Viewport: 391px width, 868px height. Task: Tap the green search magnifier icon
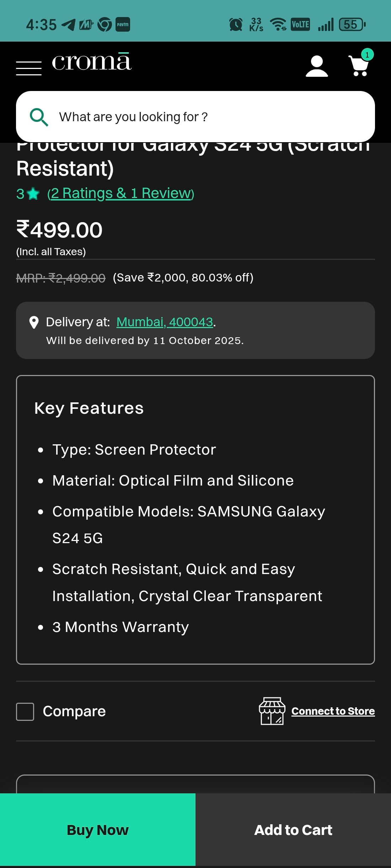tap(39, 117)
